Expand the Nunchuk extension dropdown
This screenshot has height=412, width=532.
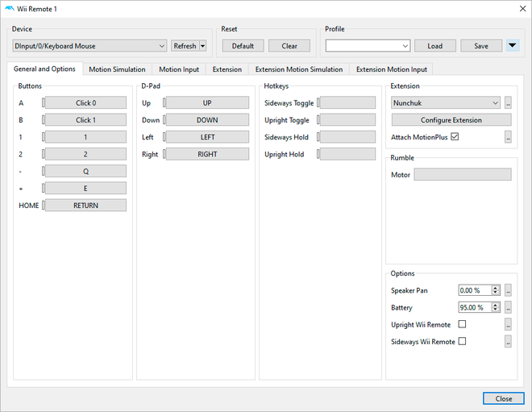point(446,103)
